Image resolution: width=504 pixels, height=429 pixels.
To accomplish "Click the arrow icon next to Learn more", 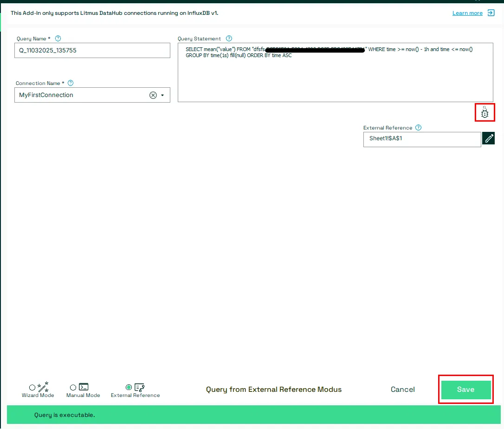I will (491, 13).
